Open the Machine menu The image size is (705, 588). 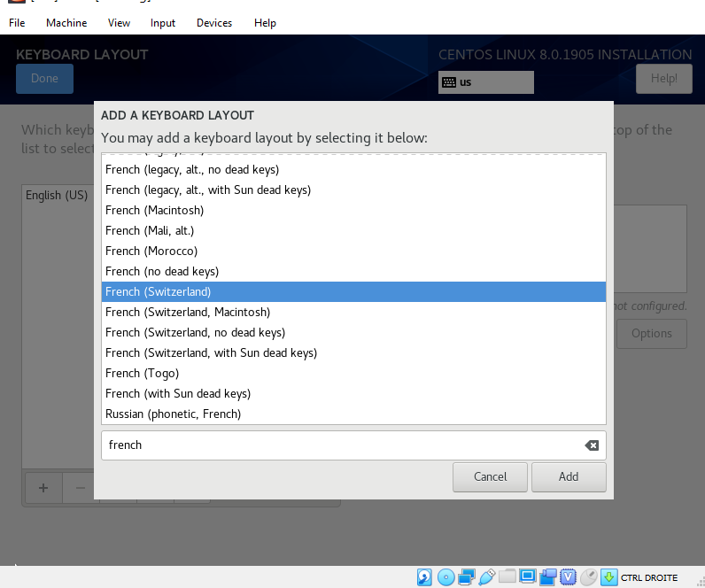pos(66,22)
